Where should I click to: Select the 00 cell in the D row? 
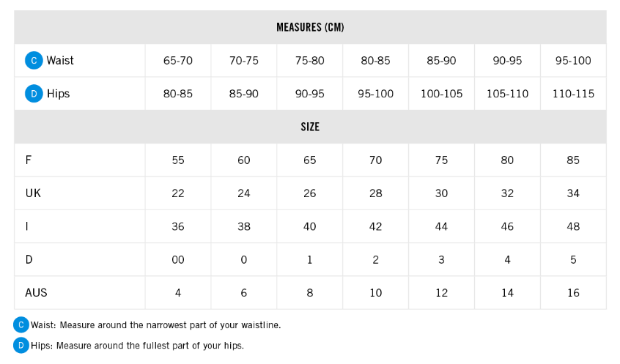pyautogui.click(x=178, y=259)
